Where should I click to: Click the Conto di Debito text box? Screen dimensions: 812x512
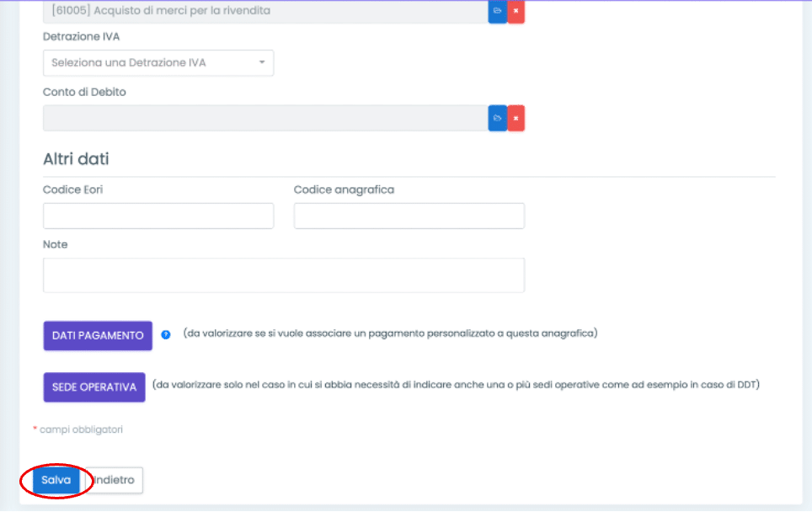pyautogui.click(x=265, y=118)
